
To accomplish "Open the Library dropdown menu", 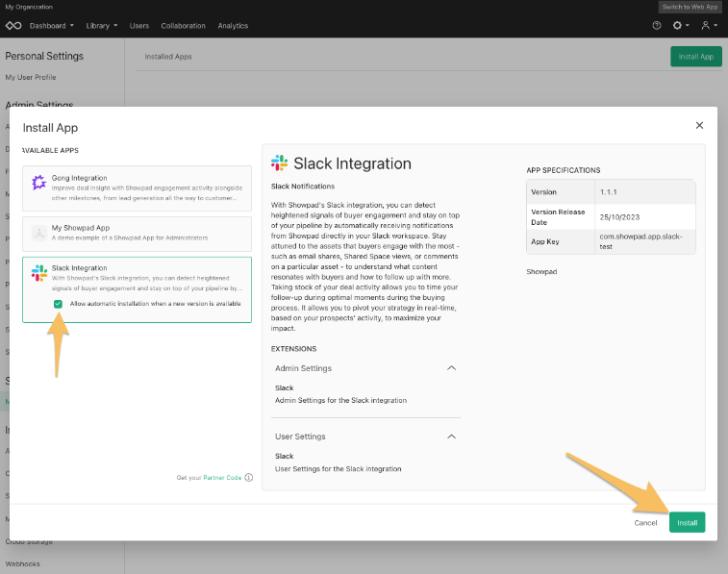I will click(102, 26).
